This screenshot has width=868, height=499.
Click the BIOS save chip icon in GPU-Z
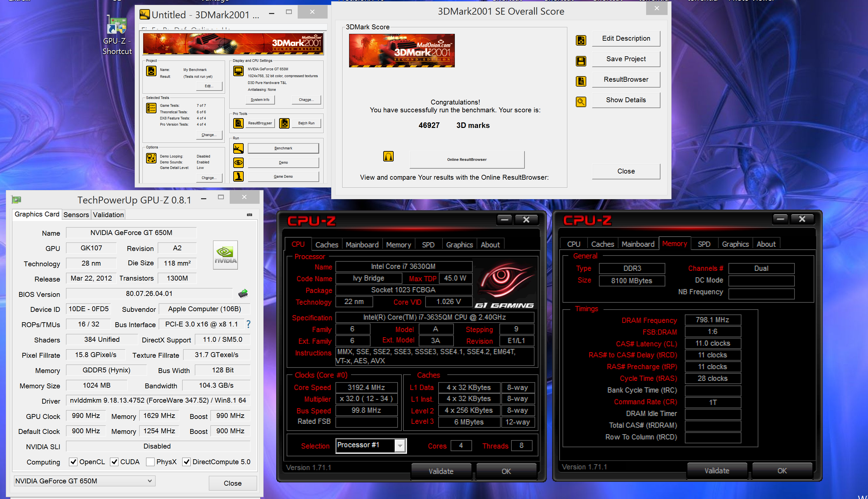[243, 294]
